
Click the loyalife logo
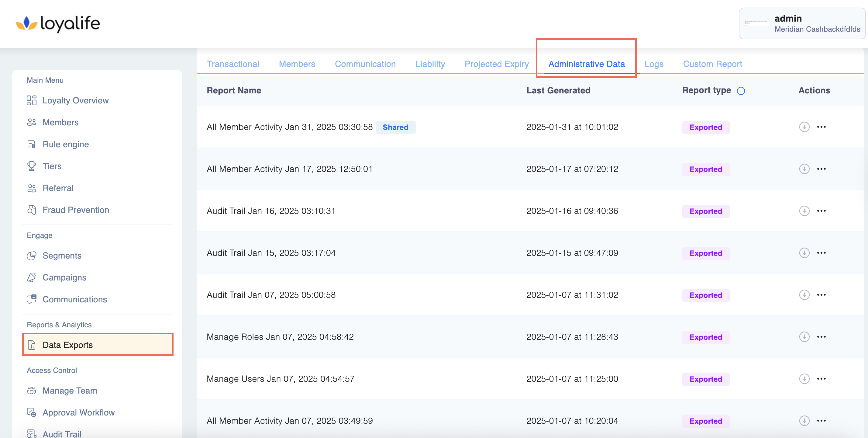pos(58,24)
